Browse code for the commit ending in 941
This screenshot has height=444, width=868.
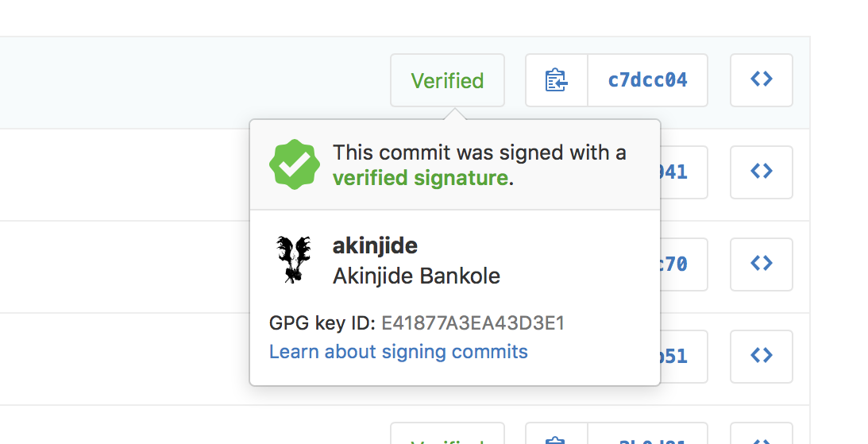click(x=761, y=172)
